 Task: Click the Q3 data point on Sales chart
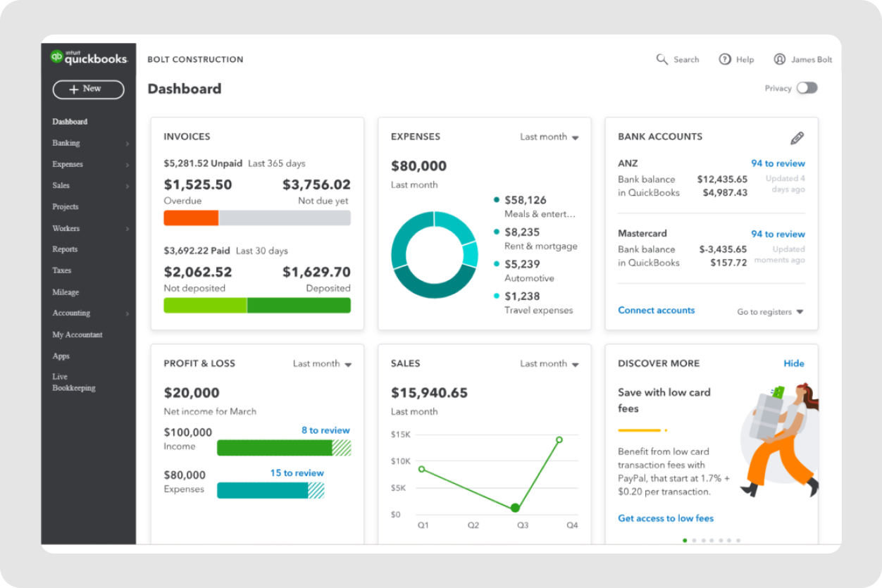coord(515,507)
